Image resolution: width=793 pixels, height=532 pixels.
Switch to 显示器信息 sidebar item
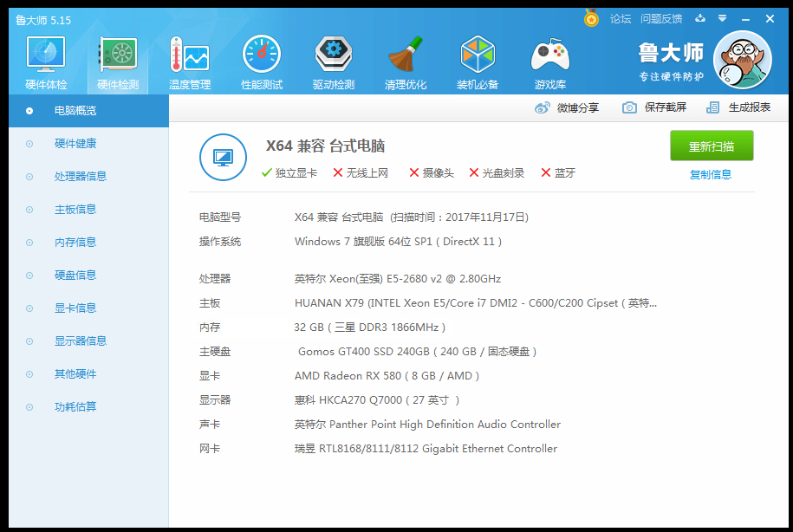click(x=88, y=341)
